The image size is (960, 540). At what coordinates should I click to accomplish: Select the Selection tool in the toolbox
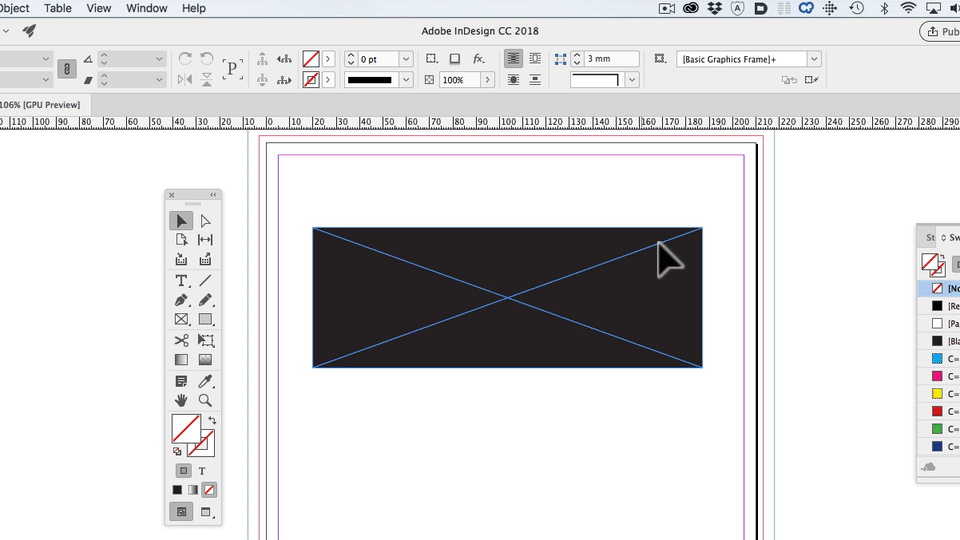(181, 220)
